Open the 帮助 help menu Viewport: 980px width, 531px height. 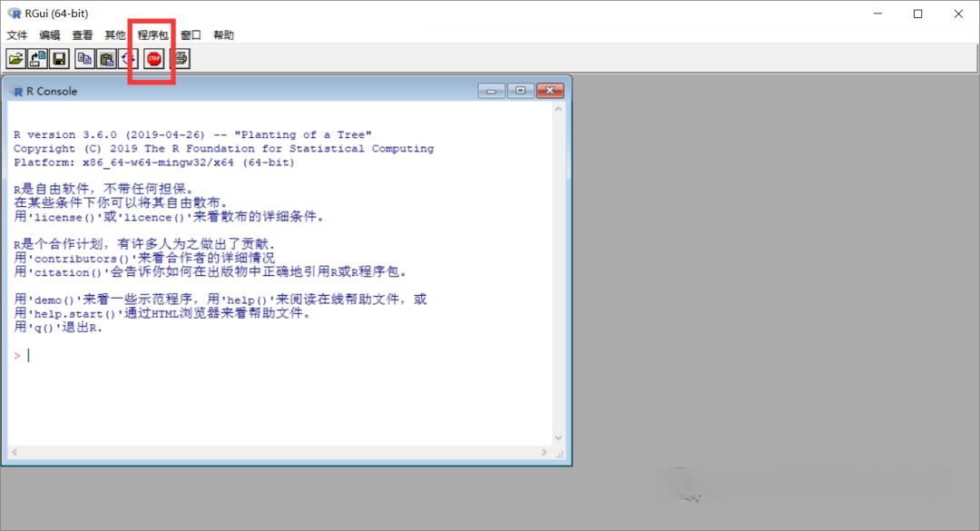point(223,34)
